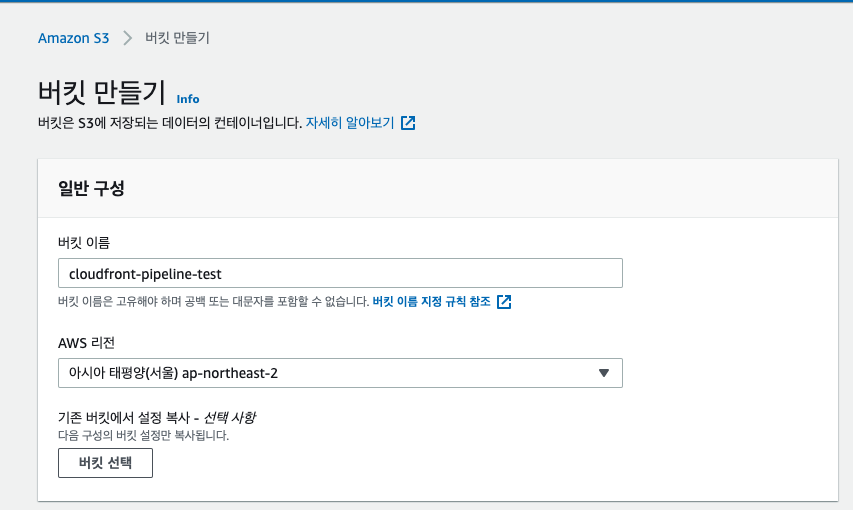The image size is (853, 510).
Task: Click the AWS 리전 field label
Action: click(86, 343)
